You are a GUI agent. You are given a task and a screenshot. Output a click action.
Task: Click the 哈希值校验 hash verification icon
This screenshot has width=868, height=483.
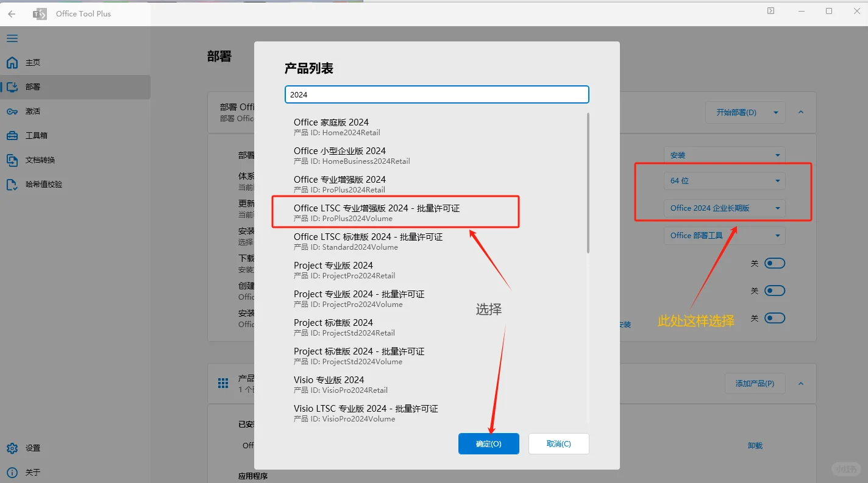[x=12, y=184]
